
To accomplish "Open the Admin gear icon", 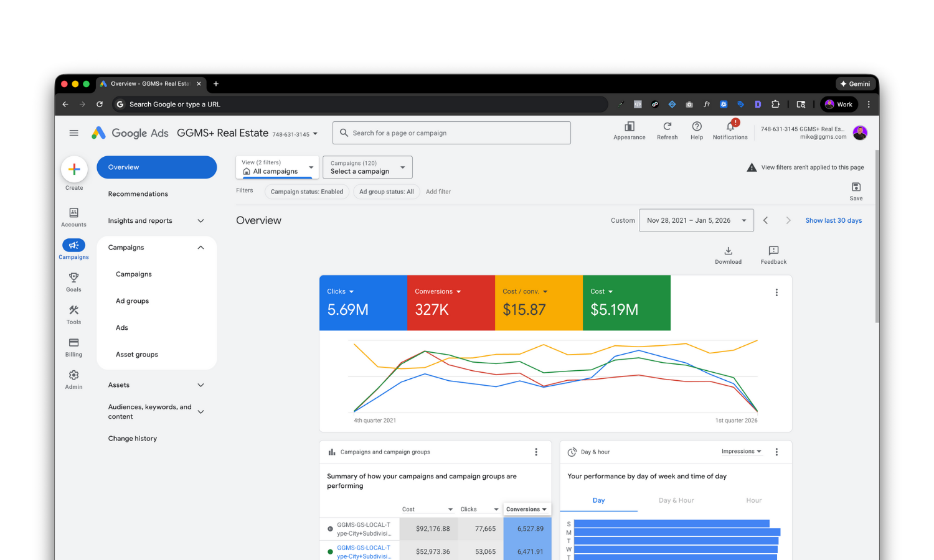I will pyautogui.click(x=73, y=379).
